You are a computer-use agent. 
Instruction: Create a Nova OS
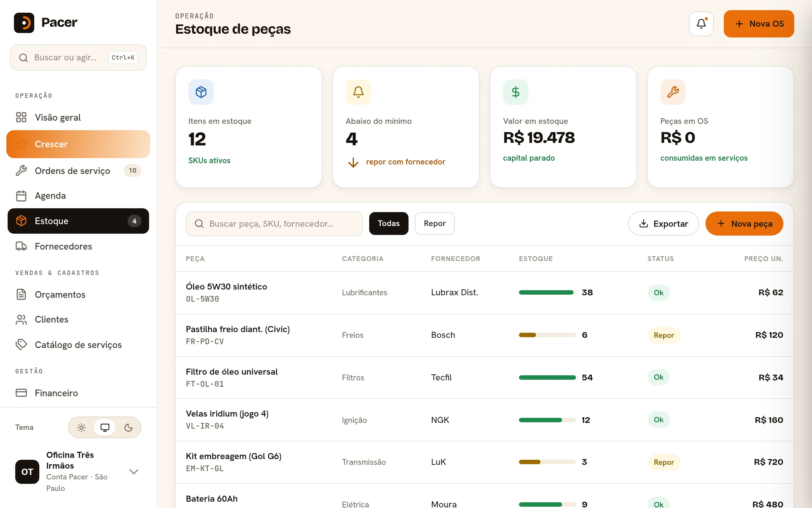coord(759,24)
